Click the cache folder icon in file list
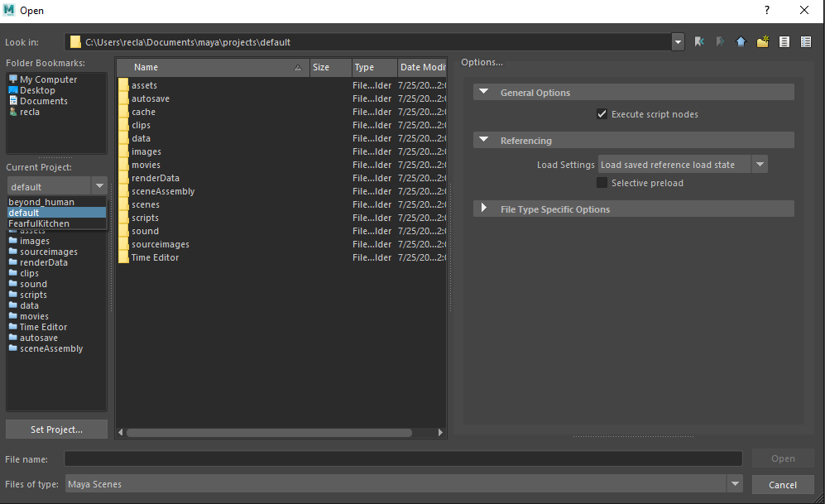The width and height of the screenshot is (825, 504). (x=123, y=112)
